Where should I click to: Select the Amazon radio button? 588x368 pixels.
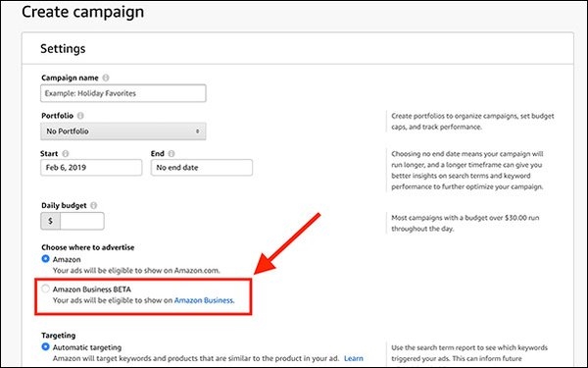click(45, 259)
